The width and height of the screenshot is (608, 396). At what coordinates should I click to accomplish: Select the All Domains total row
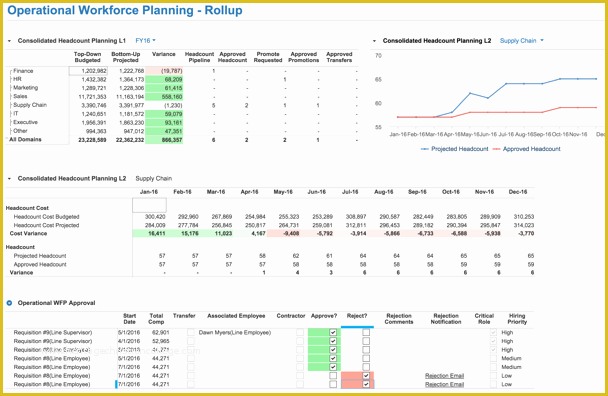coord(25,140)
